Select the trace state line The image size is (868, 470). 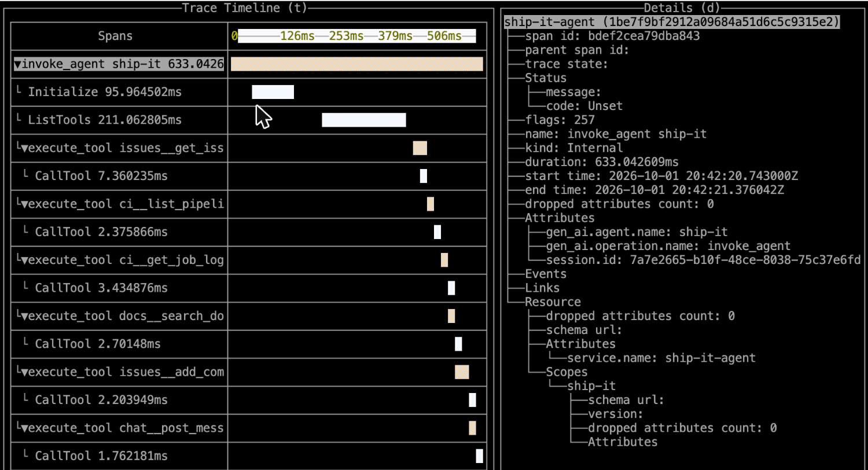(x=567, y=64)
